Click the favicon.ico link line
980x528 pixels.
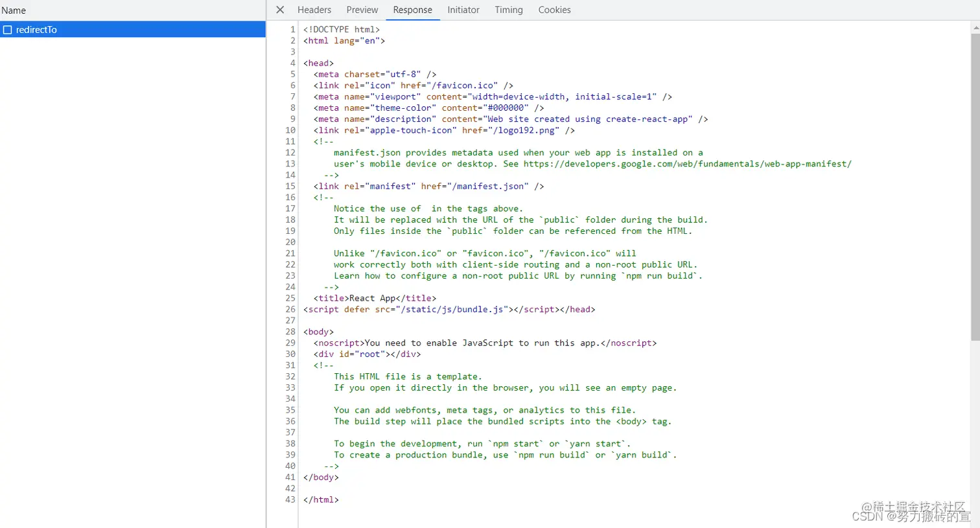(x=414, y=85)
